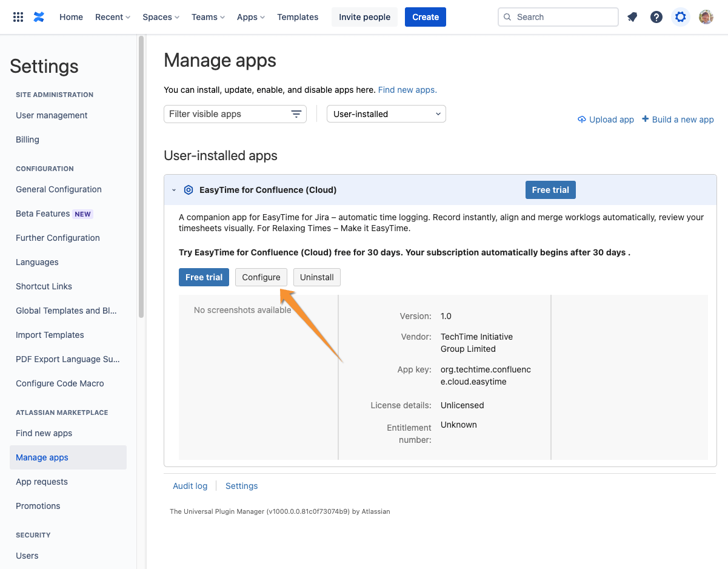Expand the Apps menu

[x=251, y=17]
